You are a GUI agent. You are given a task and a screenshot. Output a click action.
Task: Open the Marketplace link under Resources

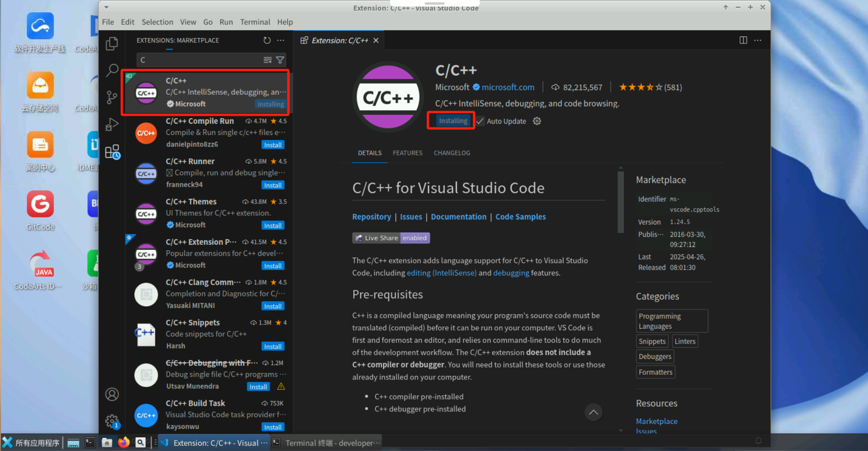coord(657,421)
